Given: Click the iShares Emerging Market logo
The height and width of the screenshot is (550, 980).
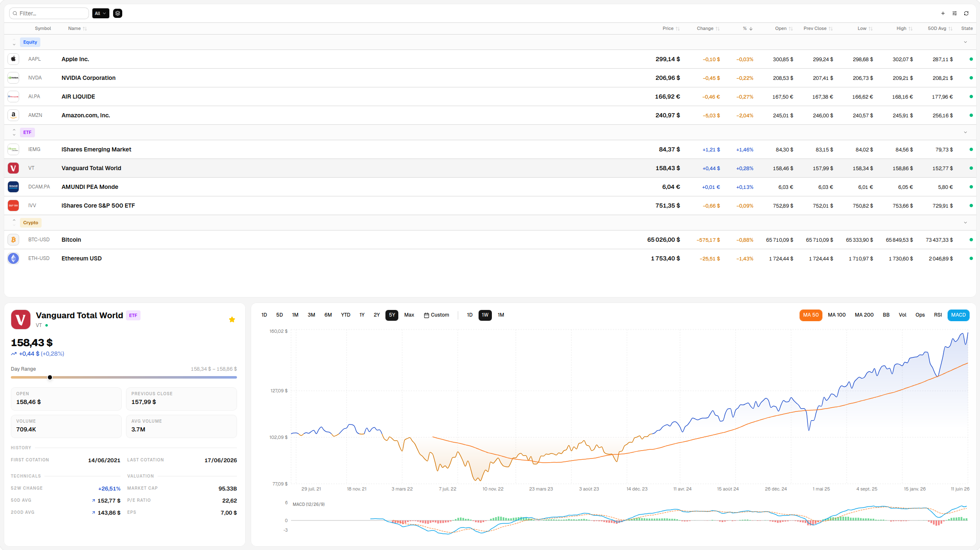Looking at the screenshot, I should [x=13, y=149].
